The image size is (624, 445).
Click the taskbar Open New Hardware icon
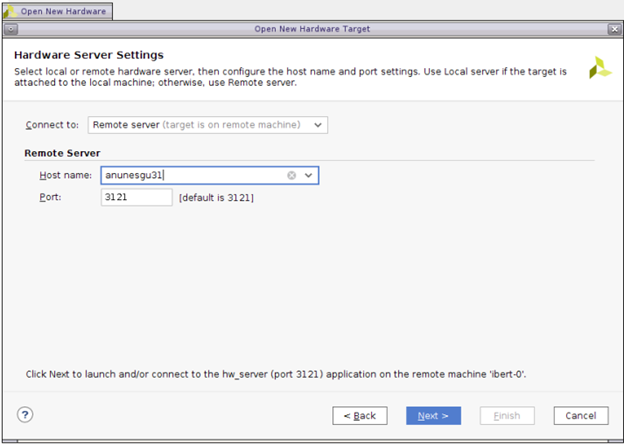(11, 10)
